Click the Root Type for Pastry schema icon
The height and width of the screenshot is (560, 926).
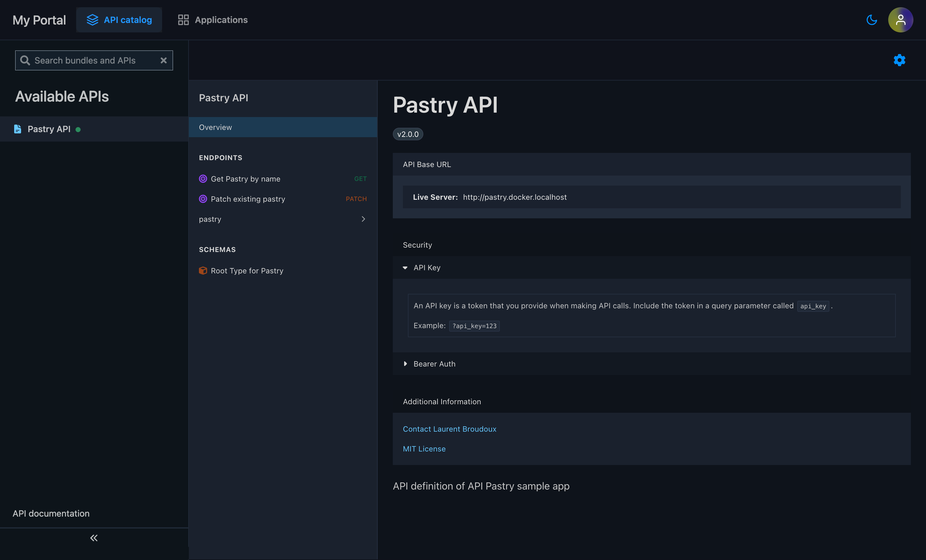coord(203,271)
